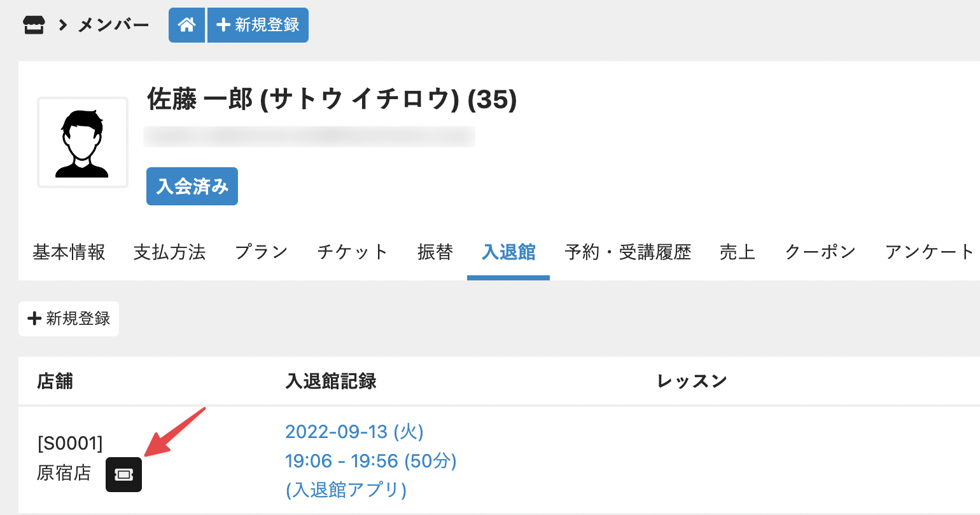
Task: Click the member profile avatar image
Action: pyautogui.click(x=83, y=142)
